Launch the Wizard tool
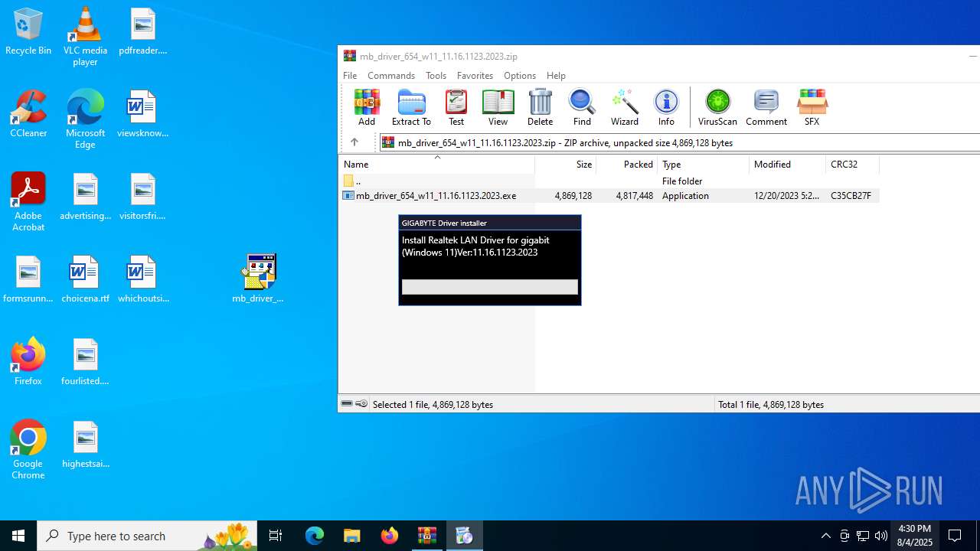The width and height of the screenshot is (980, 551). [x=625, y=107]
